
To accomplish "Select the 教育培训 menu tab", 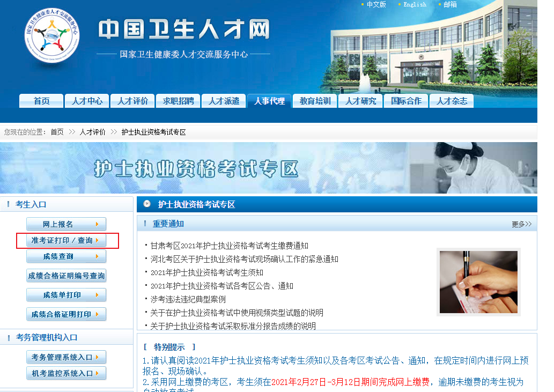I will coord(315,101).
